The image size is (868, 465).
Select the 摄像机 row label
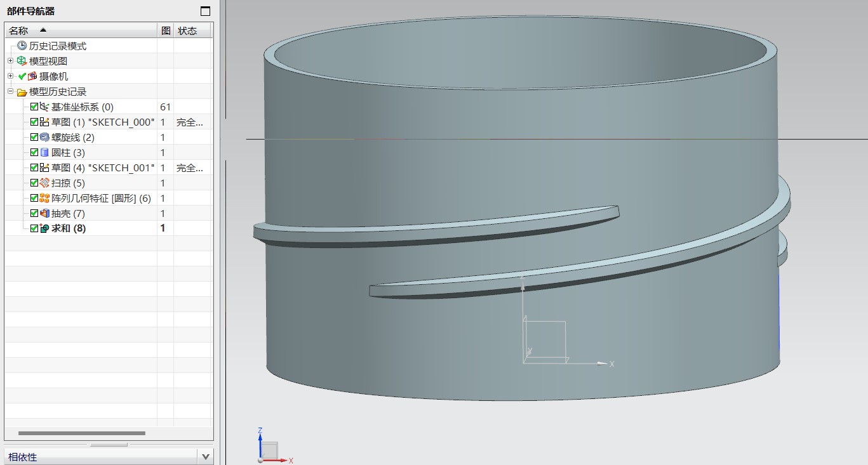53,76
